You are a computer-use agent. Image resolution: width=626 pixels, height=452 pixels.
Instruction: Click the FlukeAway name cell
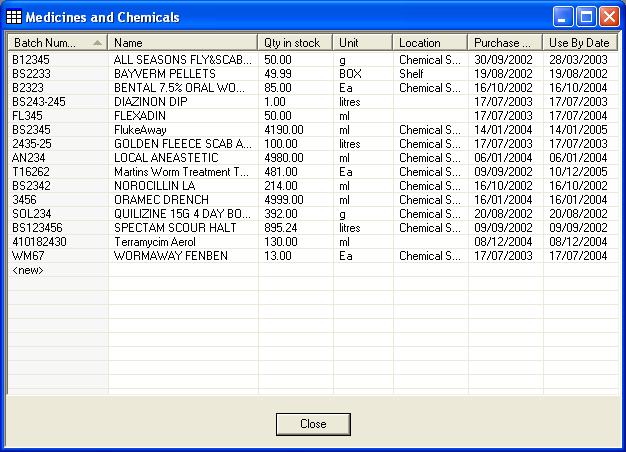[183, 130]
